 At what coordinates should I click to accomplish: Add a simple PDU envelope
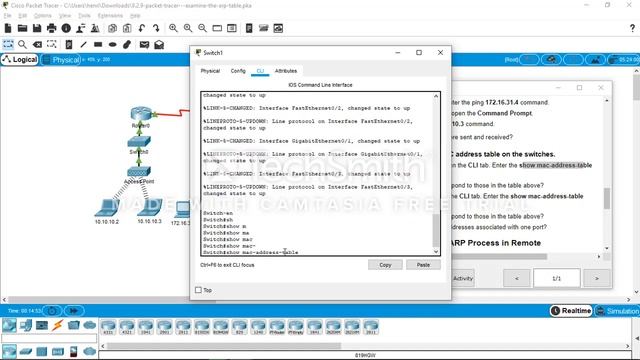144,44
